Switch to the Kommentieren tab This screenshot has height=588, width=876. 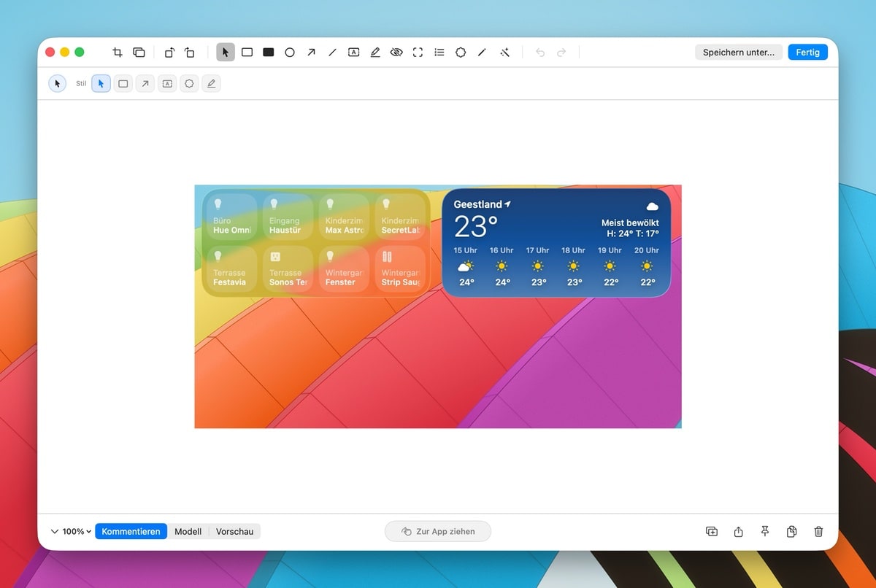[131, 532]
